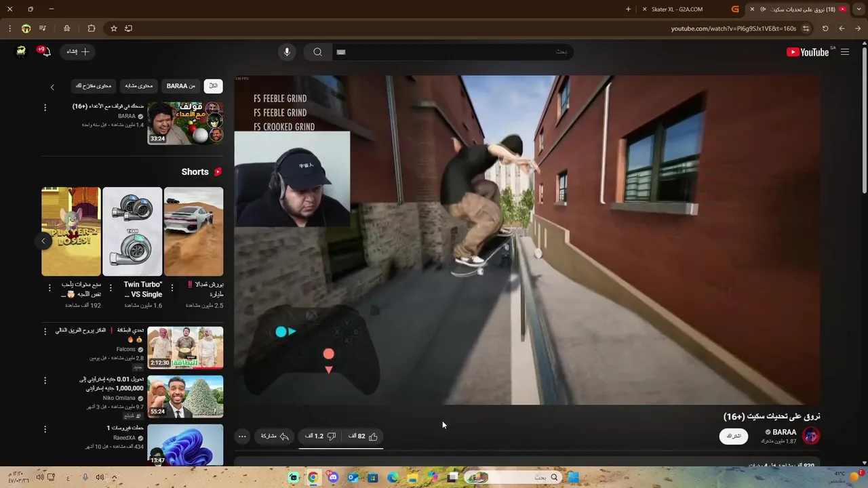
Task: Click the video player area
Action: point(528,240)
